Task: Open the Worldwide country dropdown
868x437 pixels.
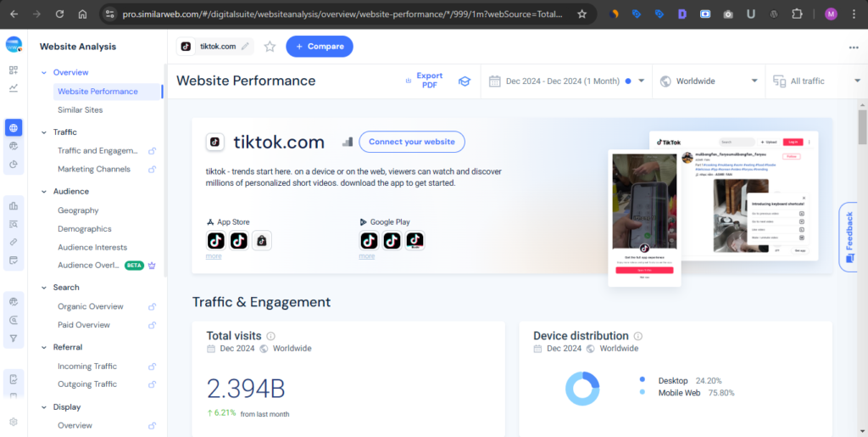Action: pos(709,81)
